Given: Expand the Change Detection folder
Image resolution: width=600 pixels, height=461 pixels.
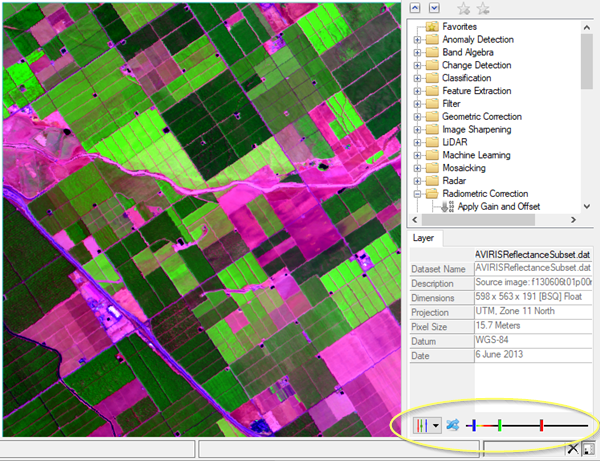Looking at the screenshot, I should point(417,66).
